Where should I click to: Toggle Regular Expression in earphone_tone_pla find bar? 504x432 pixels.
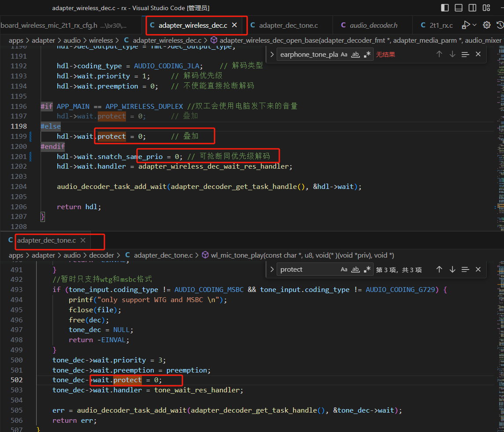(x=367, y=55)
